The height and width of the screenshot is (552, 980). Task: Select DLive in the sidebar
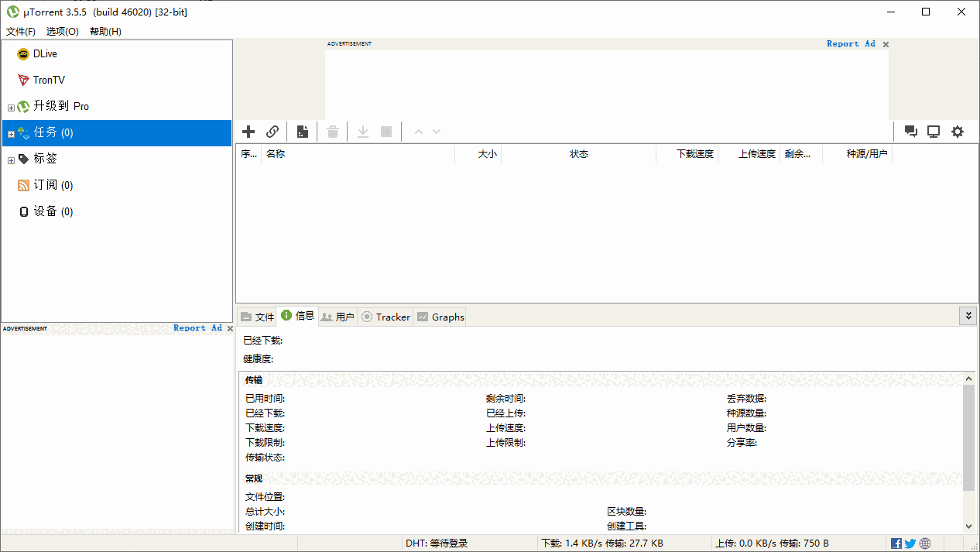pos(45,53)
